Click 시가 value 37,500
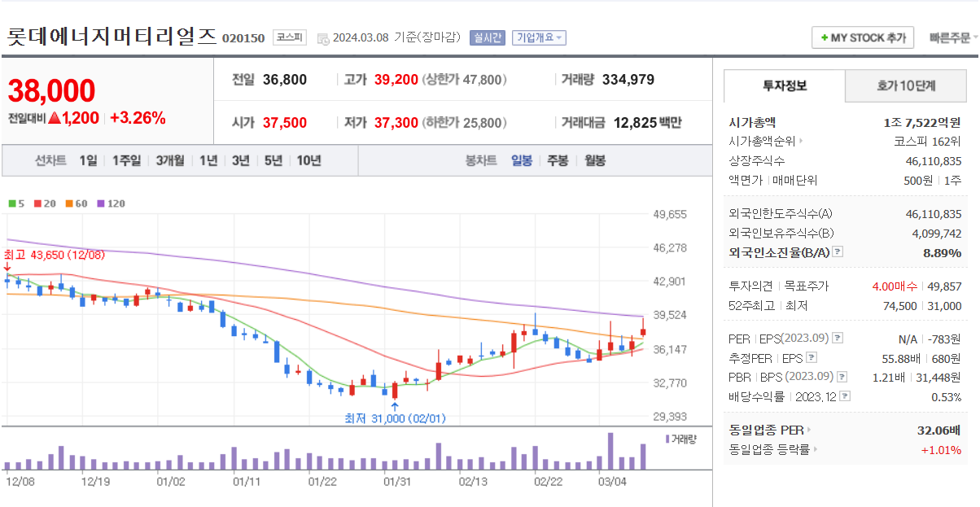980x507 pixels. [x=285, y=123]
